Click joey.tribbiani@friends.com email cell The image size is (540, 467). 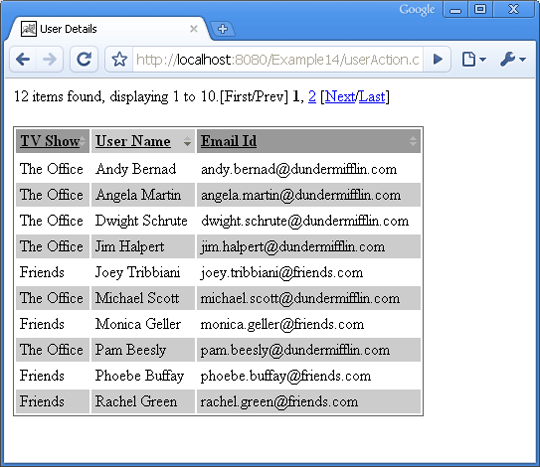309,272
